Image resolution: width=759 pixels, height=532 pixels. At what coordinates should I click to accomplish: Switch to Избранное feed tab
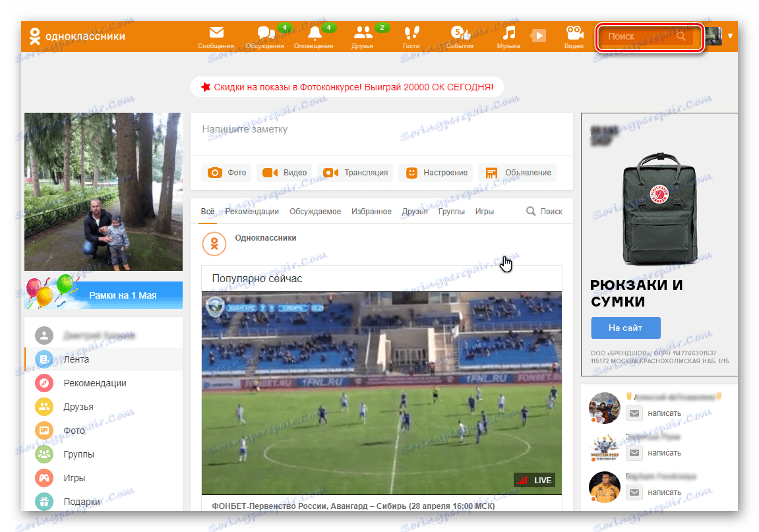click(371, 212)
